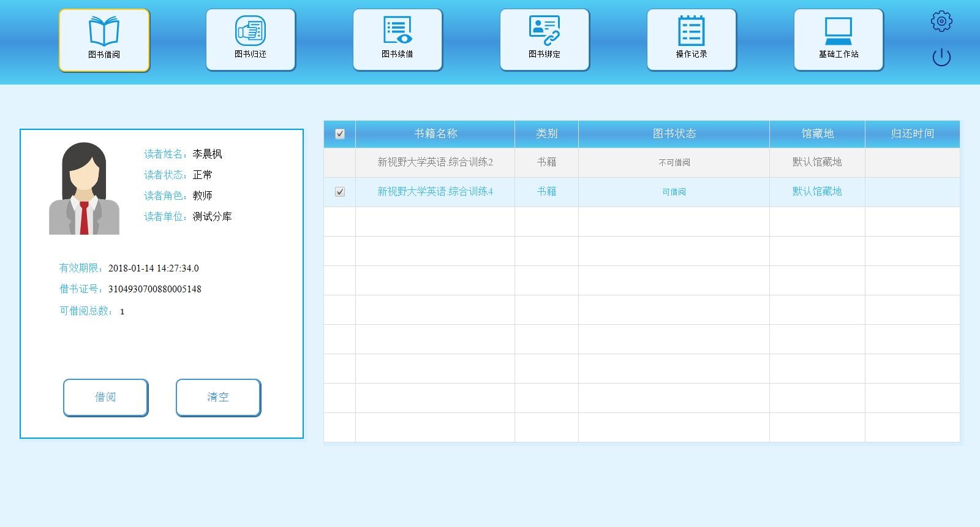Screen dimensions: 980x527
Task: Click the 馆藏地 column header
Action: pos(817,134)
